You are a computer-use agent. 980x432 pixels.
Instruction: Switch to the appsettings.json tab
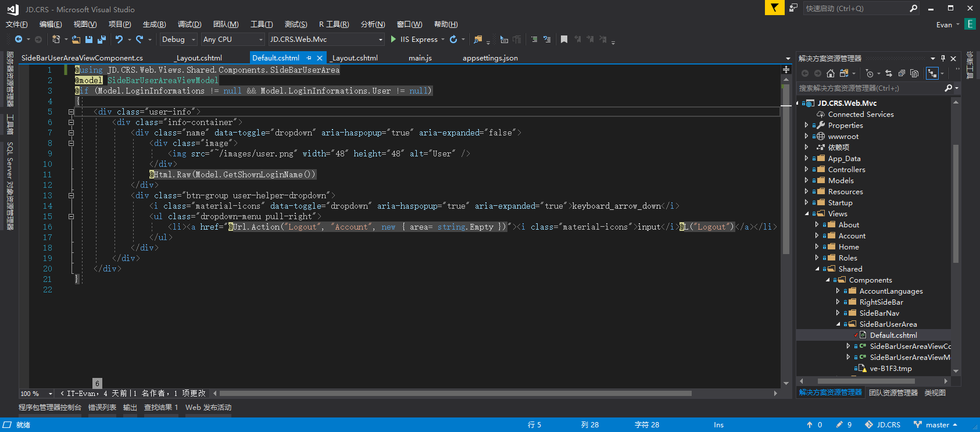click(489, 58)
